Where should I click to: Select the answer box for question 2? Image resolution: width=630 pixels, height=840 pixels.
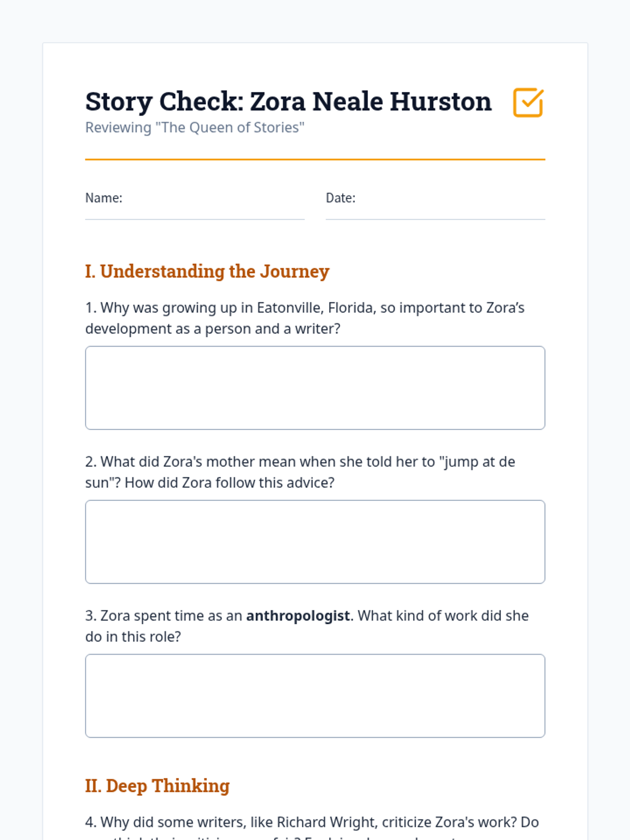click(315, 541)
